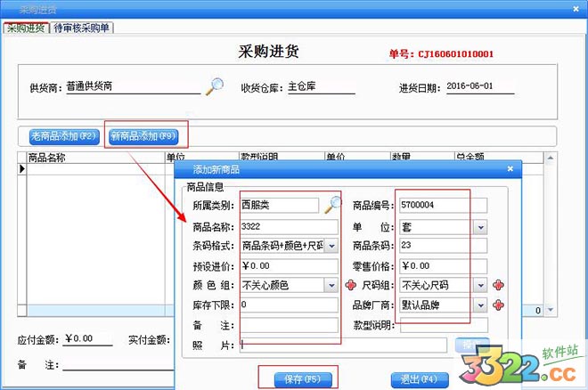Click 新商品添加(F9) button
588x390 pixels.
coord(143,136)
